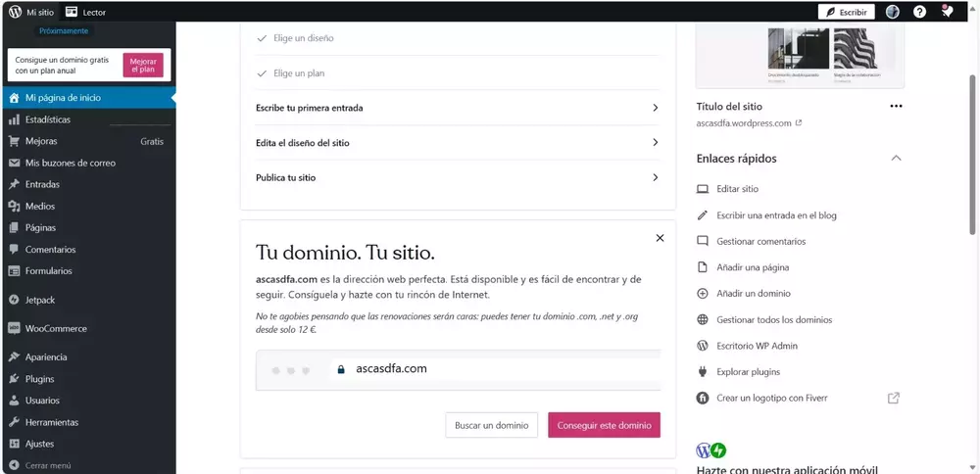Open Usuarios person icon
The image size is (980, 474).
14,401
